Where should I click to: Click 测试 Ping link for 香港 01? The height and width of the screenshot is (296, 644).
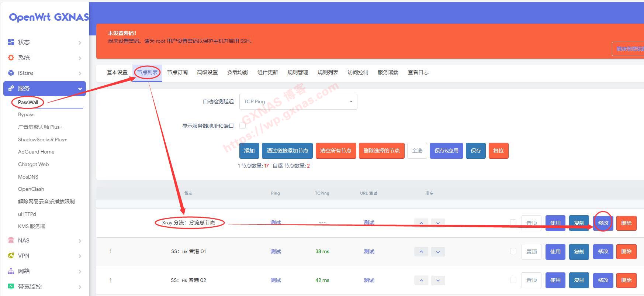tap(276, 252)
